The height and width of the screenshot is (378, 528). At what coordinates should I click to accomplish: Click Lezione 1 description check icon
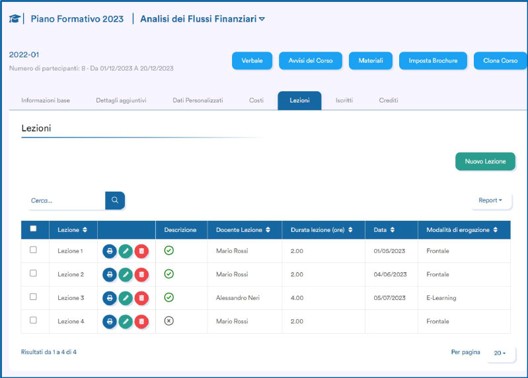pyautogui.click(x=169, y=250)
